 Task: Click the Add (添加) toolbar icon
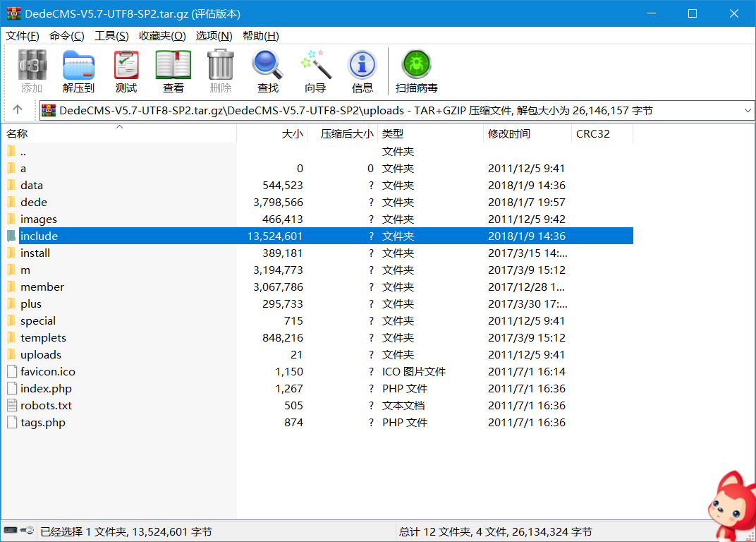point(32,65)
